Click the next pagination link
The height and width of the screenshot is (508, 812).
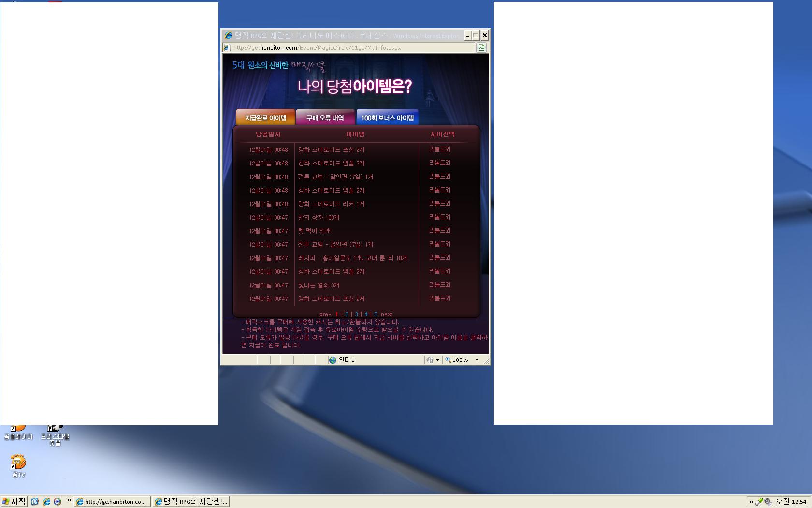pyautogui.click(x=386, y=314)
